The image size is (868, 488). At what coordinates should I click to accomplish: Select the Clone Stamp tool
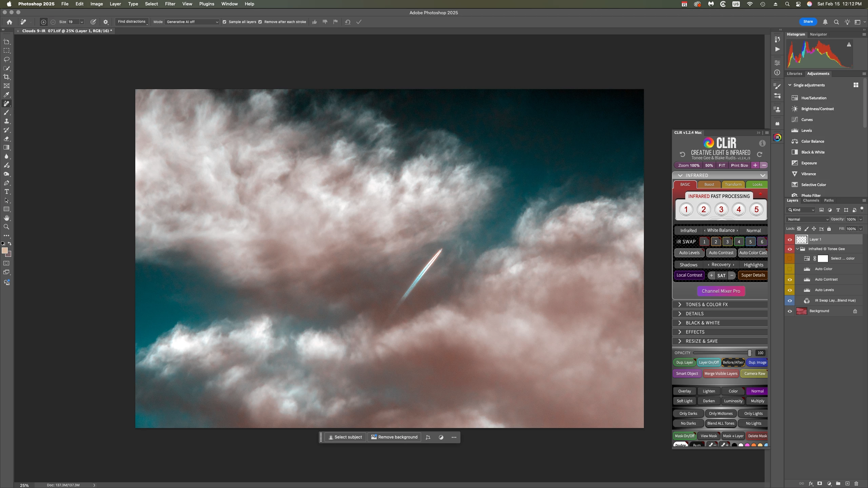6,121
